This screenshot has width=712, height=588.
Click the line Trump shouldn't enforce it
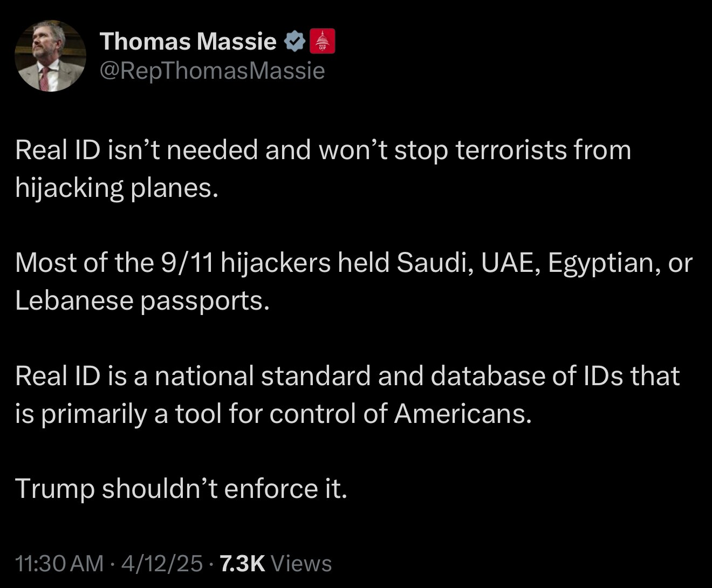181,488
